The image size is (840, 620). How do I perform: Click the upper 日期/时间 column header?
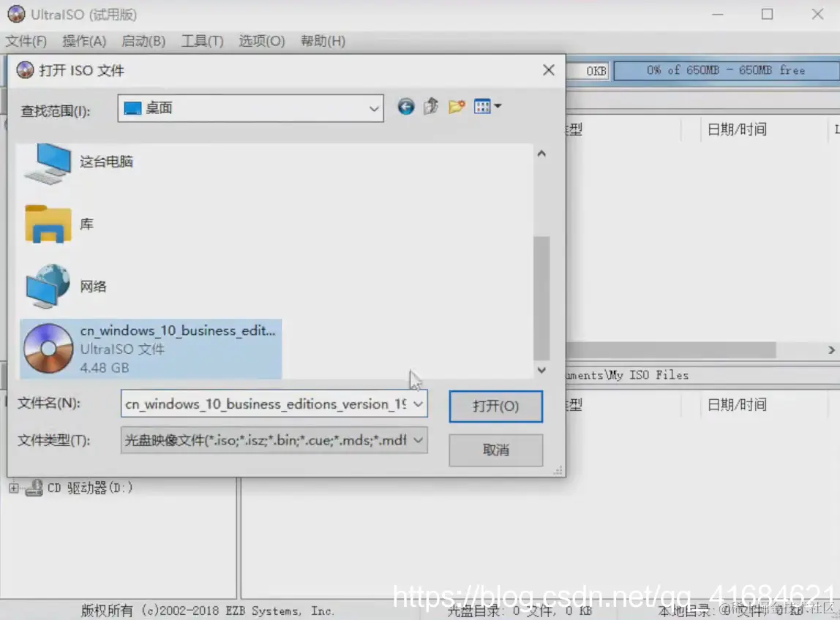[x=737, y=129]
